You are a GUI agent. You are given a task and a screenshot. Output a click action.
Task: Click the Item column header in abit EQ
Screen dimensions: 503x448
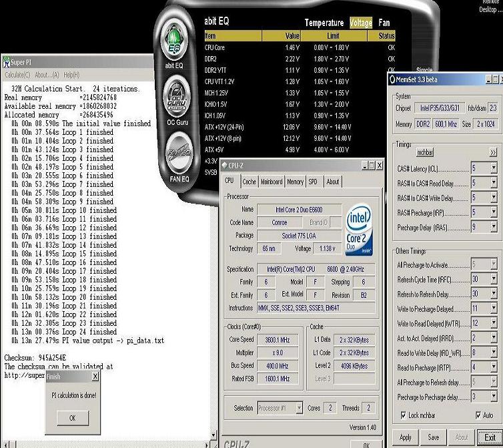click(233, 36)
